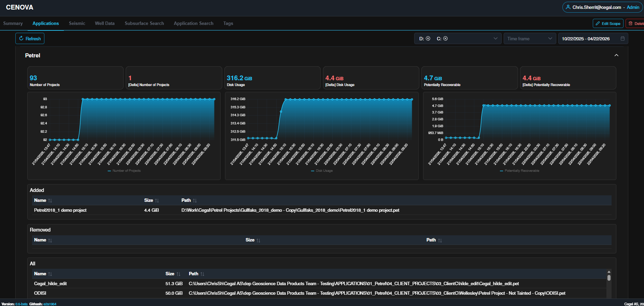Image resolution: width=644 pixels, height=306 pixels.
Task: Click the Edit Scope button
Action: 608,24
